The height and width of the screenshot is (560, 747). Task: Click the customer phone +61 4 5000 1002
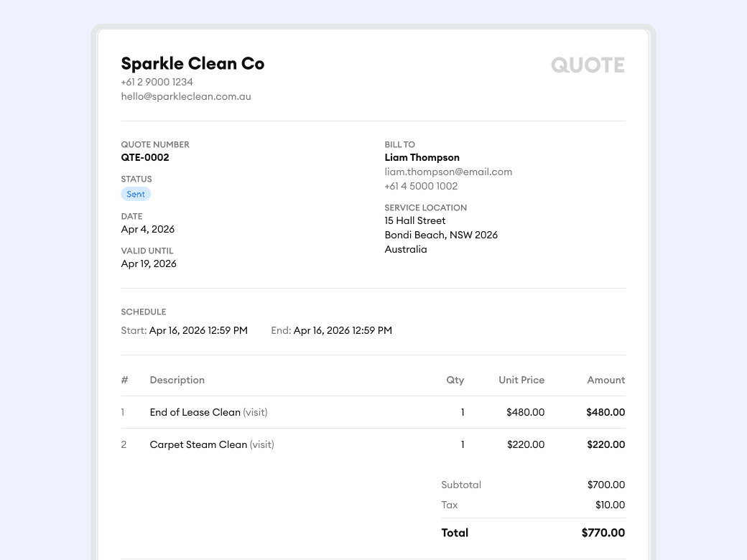(x=421, y=186)
